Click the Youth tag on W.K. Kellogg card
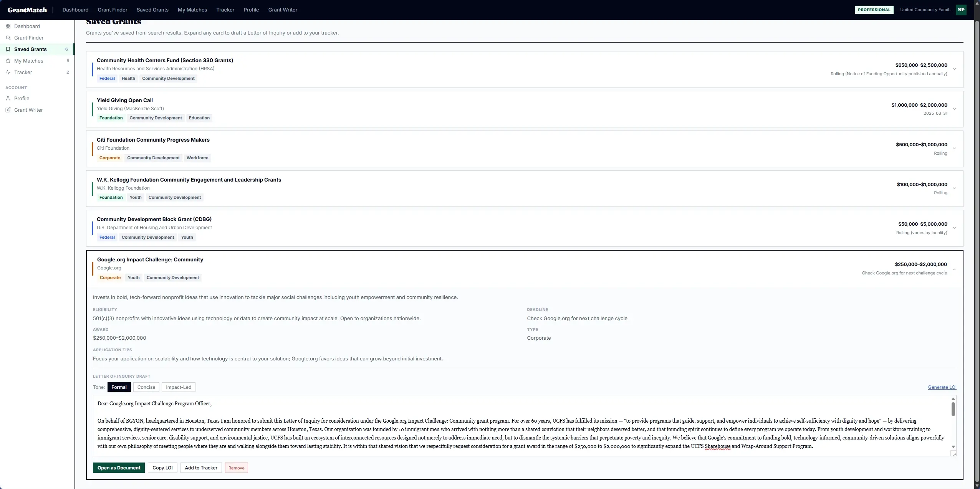This screenshot has height=489, width=980. pyautogui.click(x=136, y=197)
